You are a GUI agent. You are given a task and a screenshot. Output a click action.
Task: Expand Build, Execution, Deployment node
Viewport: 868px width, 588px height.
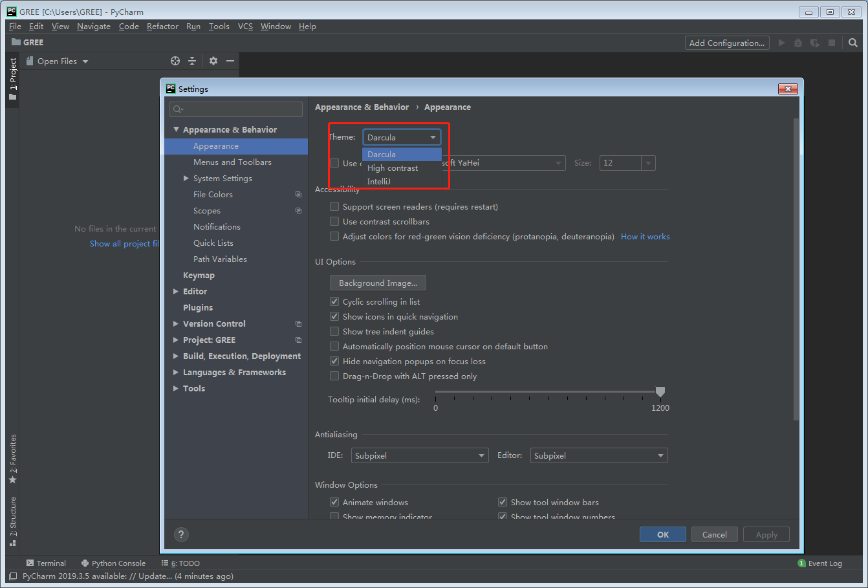(176, 356)
